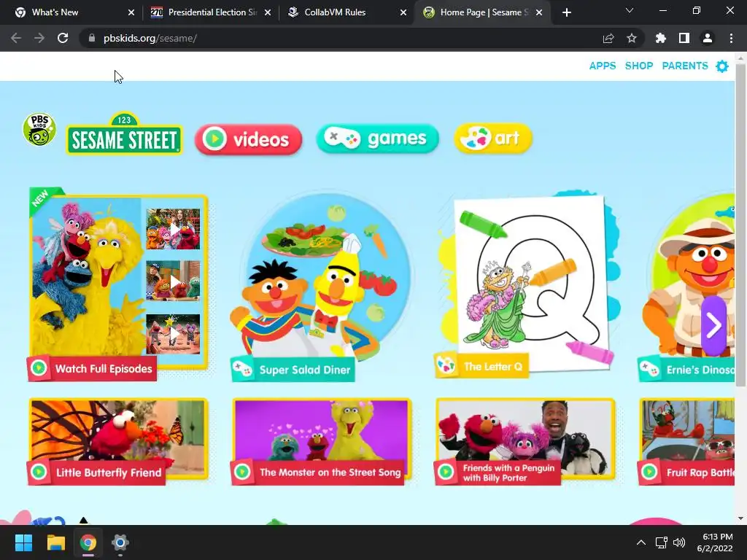View site info lock icon
This screenshot has width=747, height=560.
(91, 38)
